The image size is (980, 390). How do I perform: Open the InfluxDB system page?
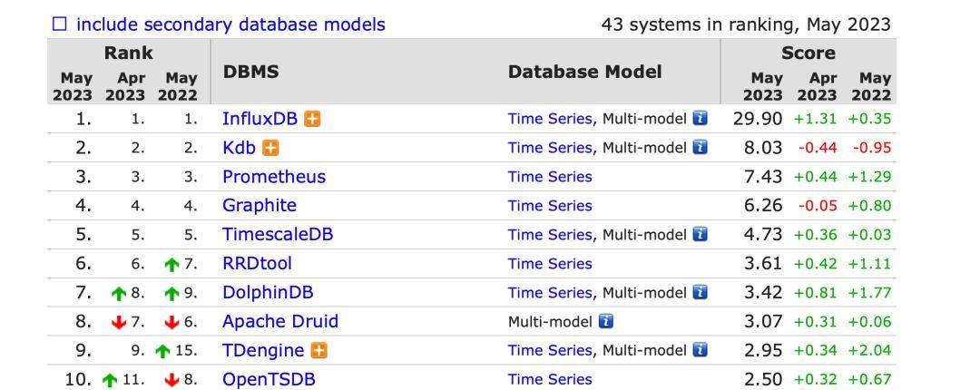260,119
